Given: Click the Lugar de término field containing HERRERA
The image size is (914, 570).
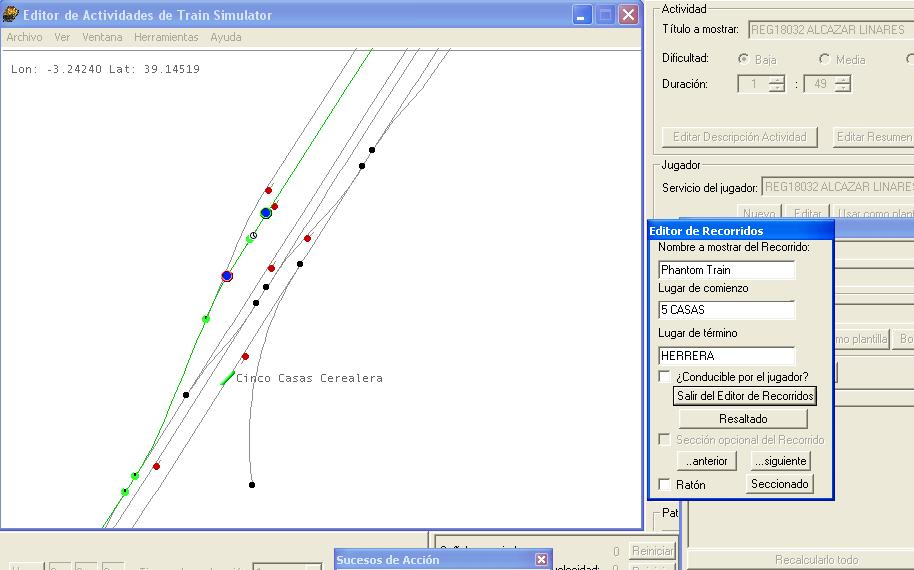Looking at the screenshot, I should coord(726,355).
